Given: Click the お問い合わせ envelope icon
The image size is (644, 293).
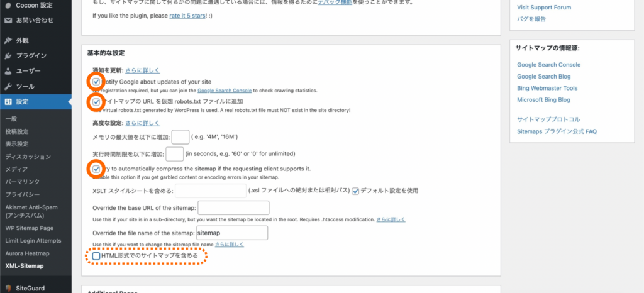Looking at the screenshot, I should [x=8, y=20].
